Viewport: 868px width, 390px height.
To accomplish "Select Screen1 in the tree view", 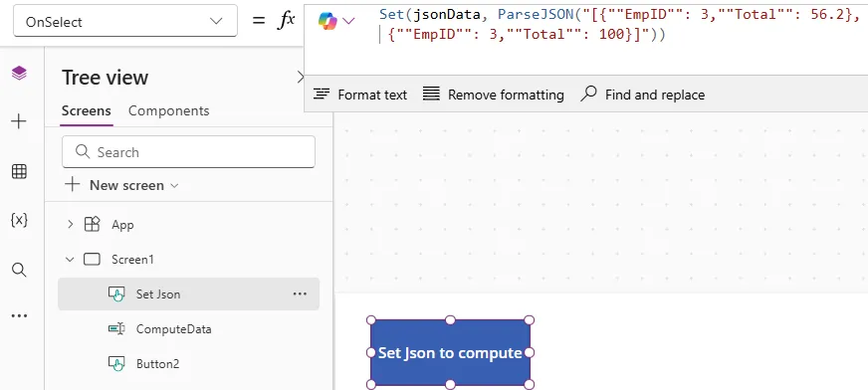I will (132, 260).
